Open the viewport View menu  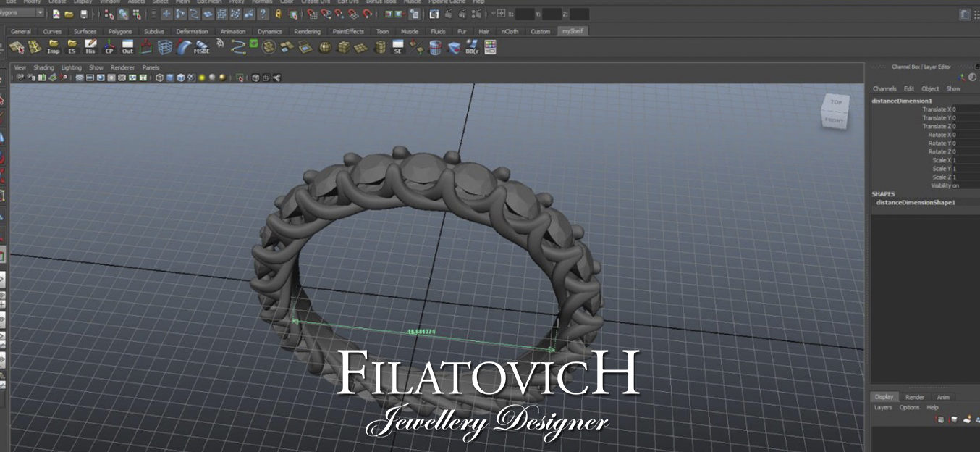(x=20, y=67)
